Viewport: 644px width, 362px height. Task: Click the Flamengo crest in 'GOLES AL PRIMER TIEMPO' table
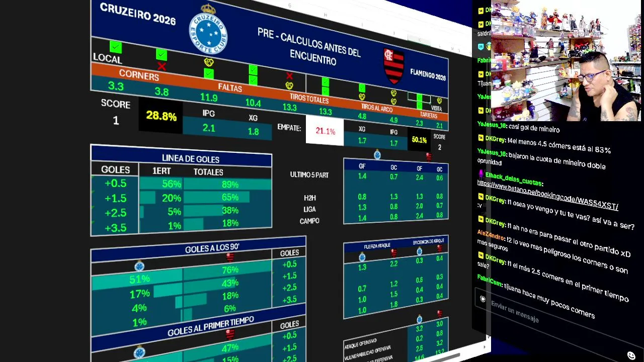click(x=230, y=334)
